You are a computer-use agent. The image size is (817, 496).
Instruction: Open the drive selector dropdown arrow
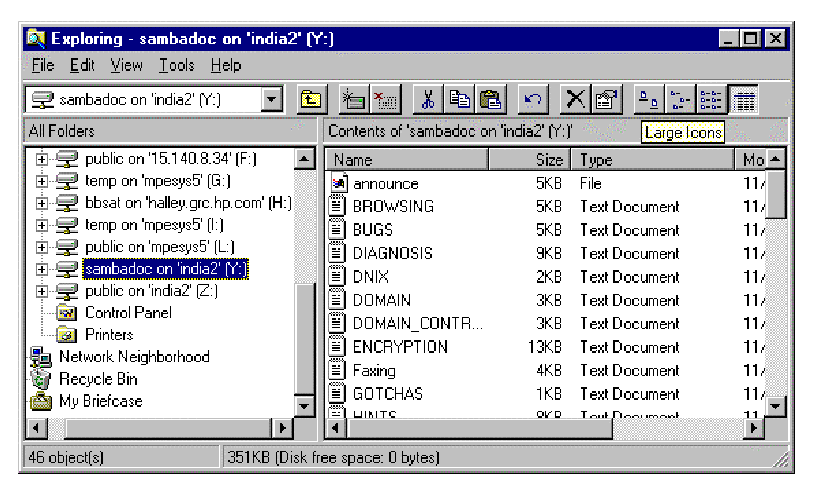click(271, 99)
